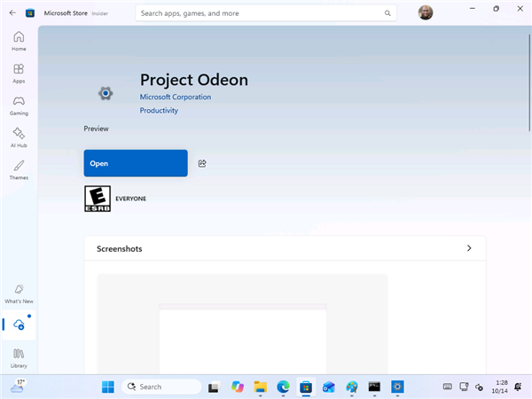The width and height of the screenshot is (532, 399).
Task: Go back using the back arrow
Action: 12,13
